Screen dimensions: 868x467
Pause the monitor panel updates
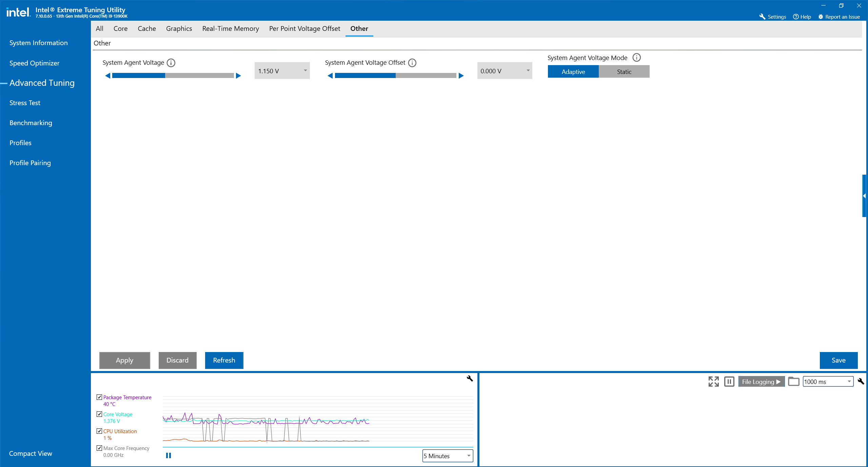pyautogui.click(x=729, y=382)
